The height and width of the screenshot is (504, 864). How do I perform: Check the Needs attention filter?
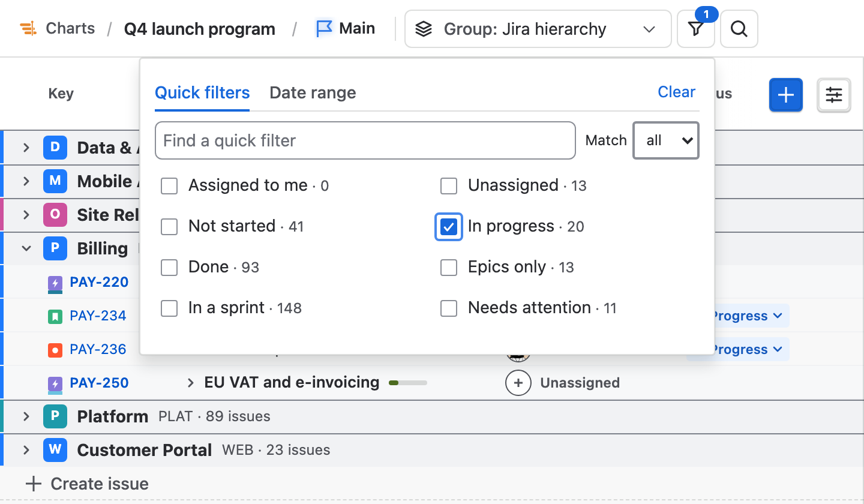point(449,308)
